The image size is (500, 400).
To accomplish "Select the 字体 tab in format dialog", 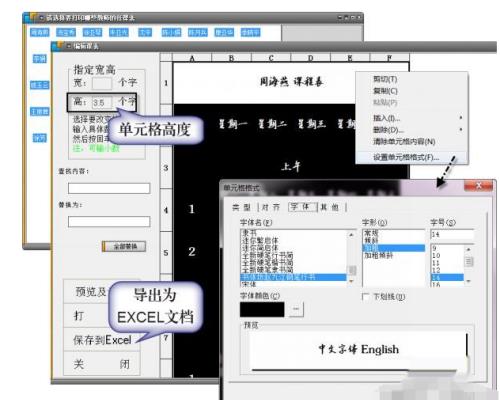I will (302, 207).
